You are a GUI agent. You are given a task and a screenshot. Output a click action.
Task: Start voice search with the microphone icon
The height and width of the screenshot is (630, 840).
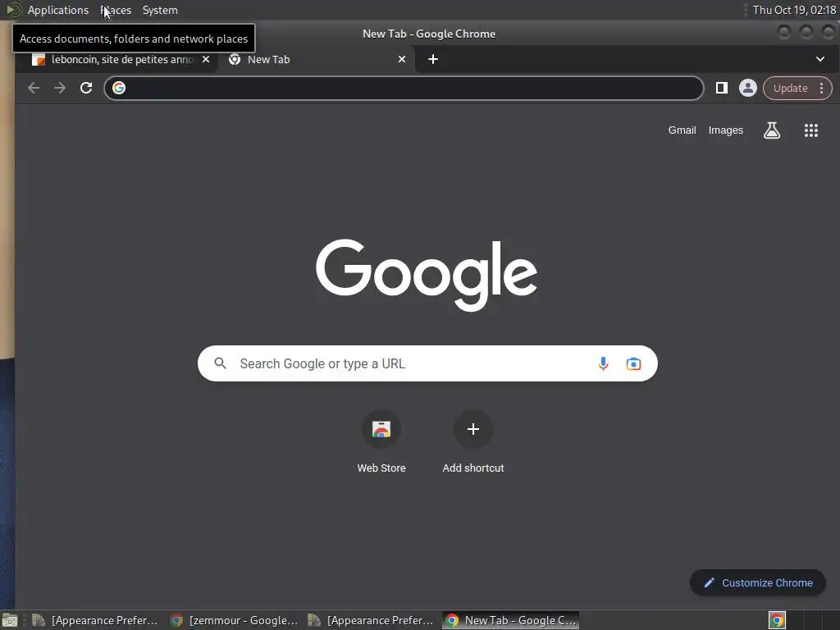click(x=603, y=363)
